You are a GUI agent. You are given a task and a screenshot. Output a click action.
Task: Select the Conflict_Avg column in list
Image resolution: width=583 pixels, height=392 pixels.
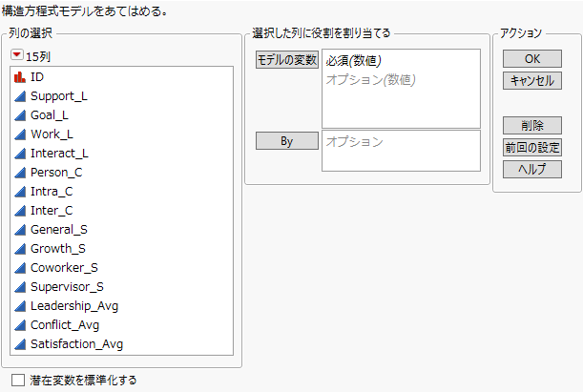[x=65, y=324]
